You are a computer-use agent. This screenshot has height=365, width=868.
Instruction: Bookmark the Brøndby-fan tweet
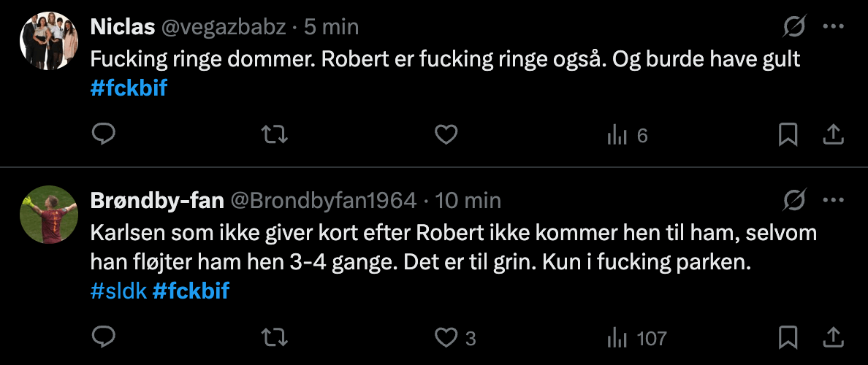click(x=788, y=337)
